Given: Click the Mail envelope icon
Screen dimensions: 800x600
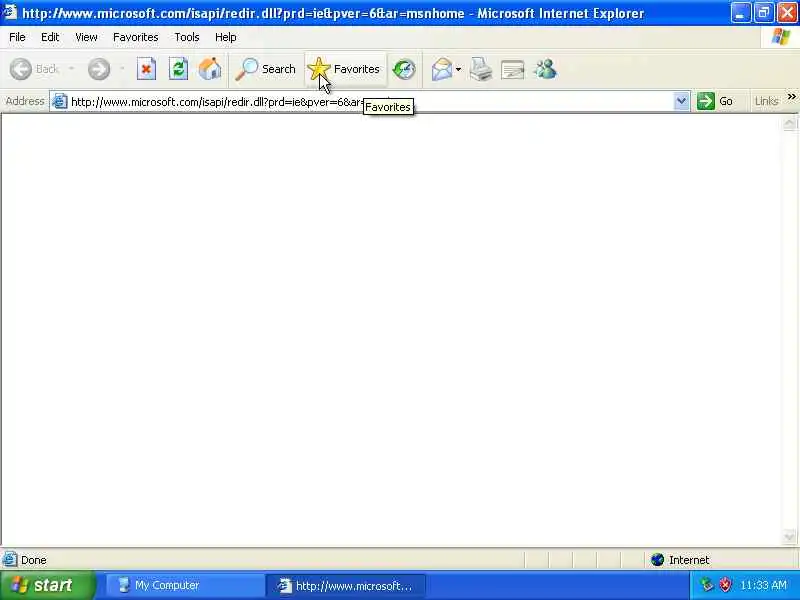Looking at the screenshot, I should click(x=442, y=69).
